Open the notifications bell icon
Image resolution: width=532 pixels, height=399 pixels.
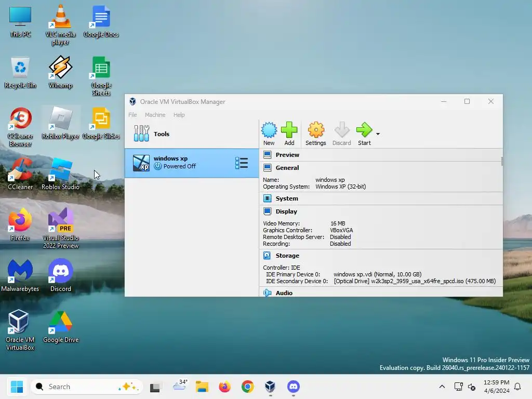coord(517,387)
